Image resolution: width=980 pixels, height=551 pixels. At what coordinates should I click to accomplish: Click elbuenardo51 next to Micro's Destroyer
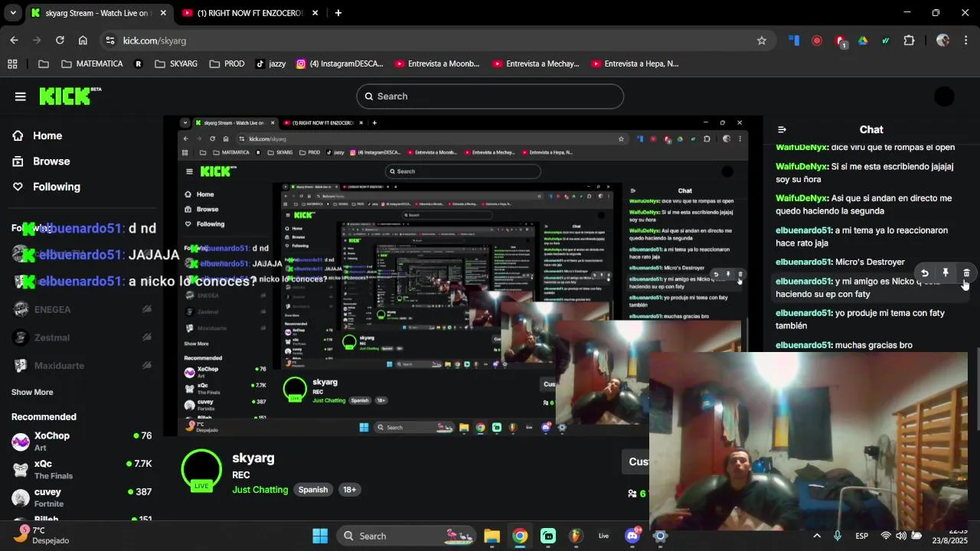(803, 262)
